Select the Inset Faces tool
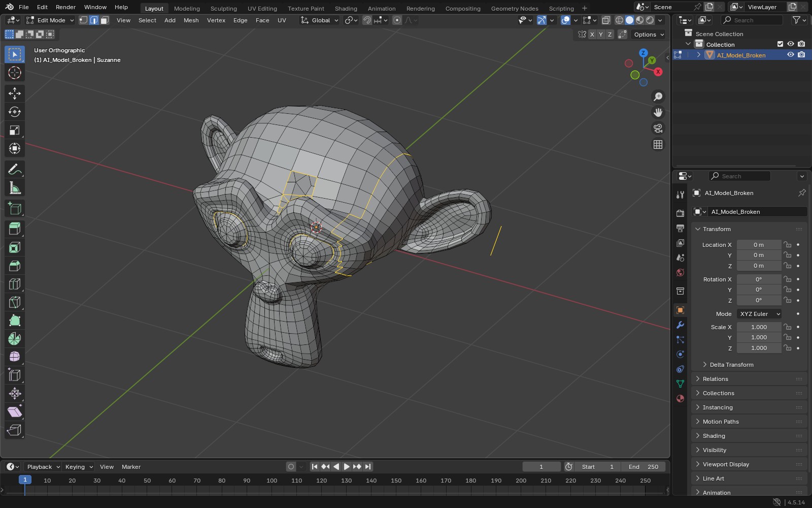 click(15, 247)
